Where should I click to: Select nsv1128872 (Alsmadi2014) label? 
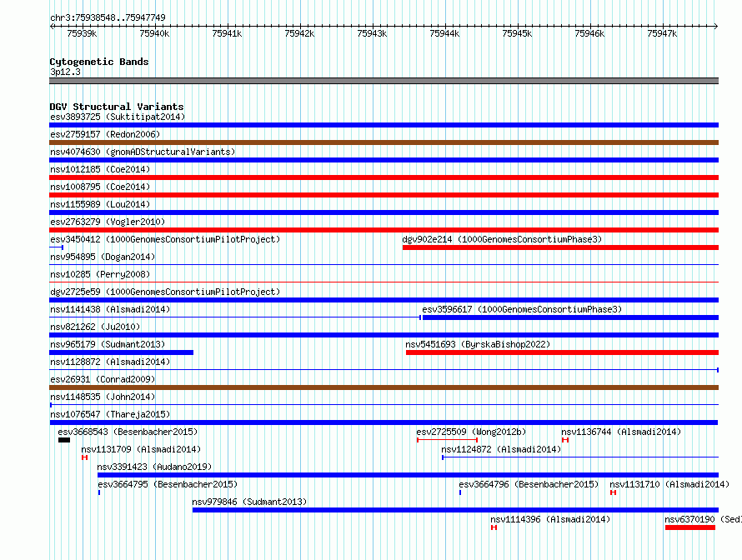click(x=110, y=362)
